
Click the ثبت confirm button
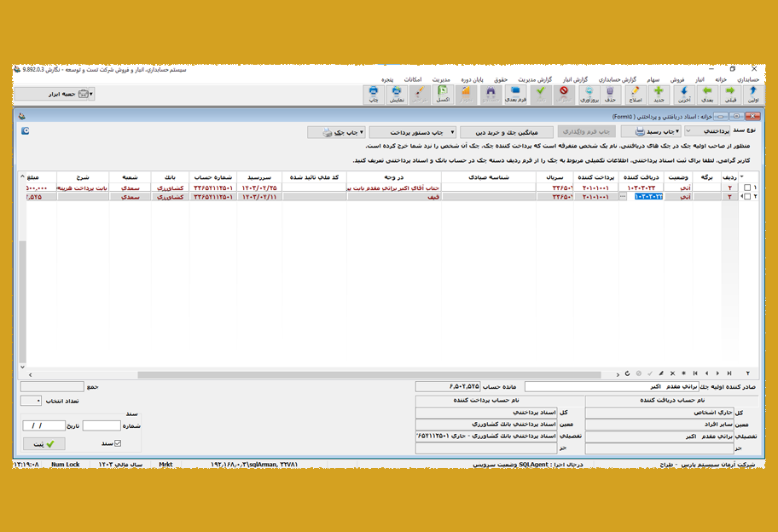pos(44,443)
